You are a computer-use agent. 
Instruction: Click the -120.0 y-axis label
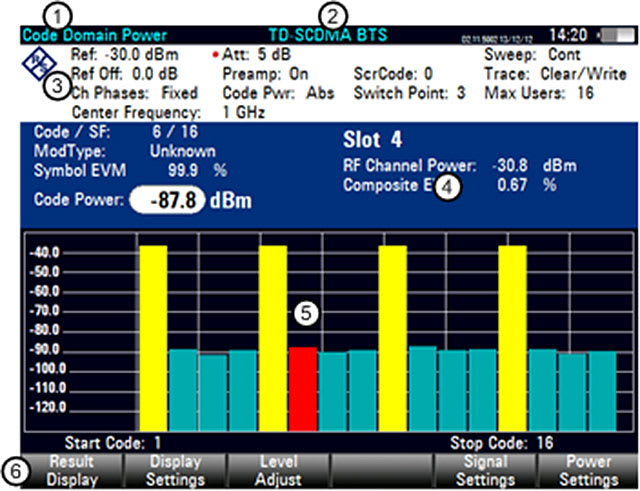[x=48, y=407]
